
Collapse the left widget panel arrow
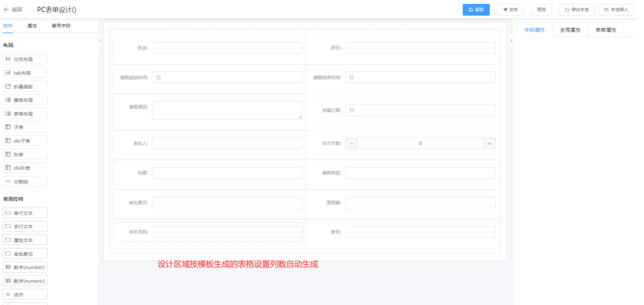(x=101, y=40)
